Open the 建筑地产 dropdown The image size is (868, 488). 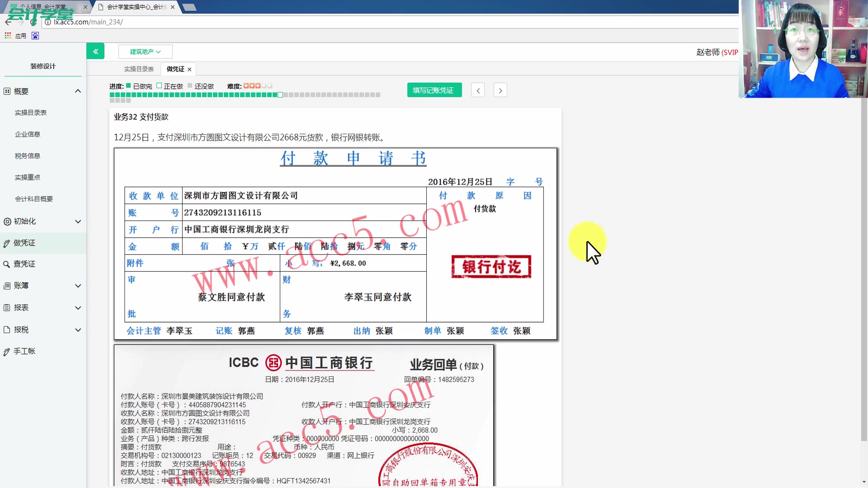[x=145, y=52]
